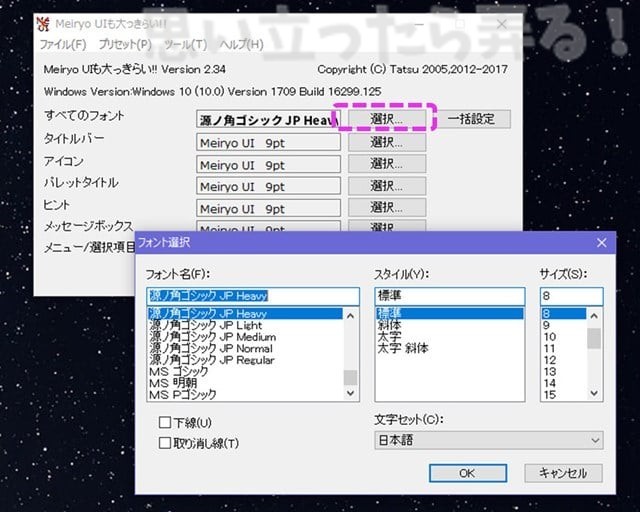
Task: Click 選択 button for タイトルバー row
Action: pyautogui.click(x=387, y=141)
